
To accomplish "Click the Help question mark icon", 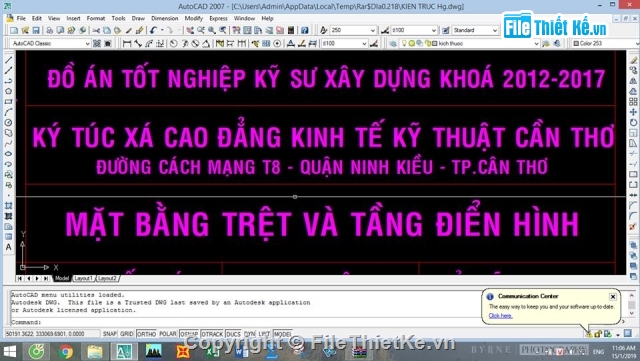I will coord(304,30).
